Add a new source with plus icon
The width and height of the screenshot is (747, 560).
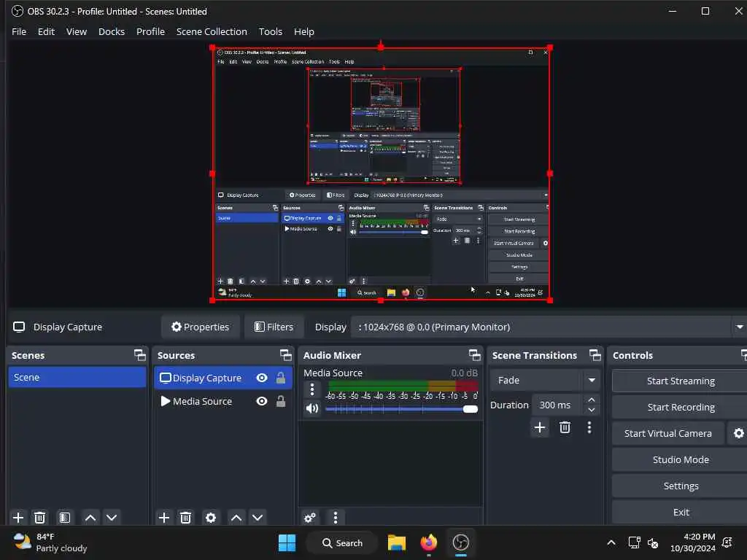(x=164, y=518)
